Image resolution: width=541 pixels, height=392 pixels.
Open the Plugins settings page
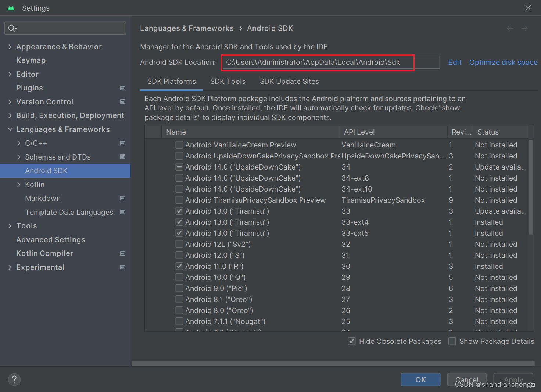pos(29,88)
